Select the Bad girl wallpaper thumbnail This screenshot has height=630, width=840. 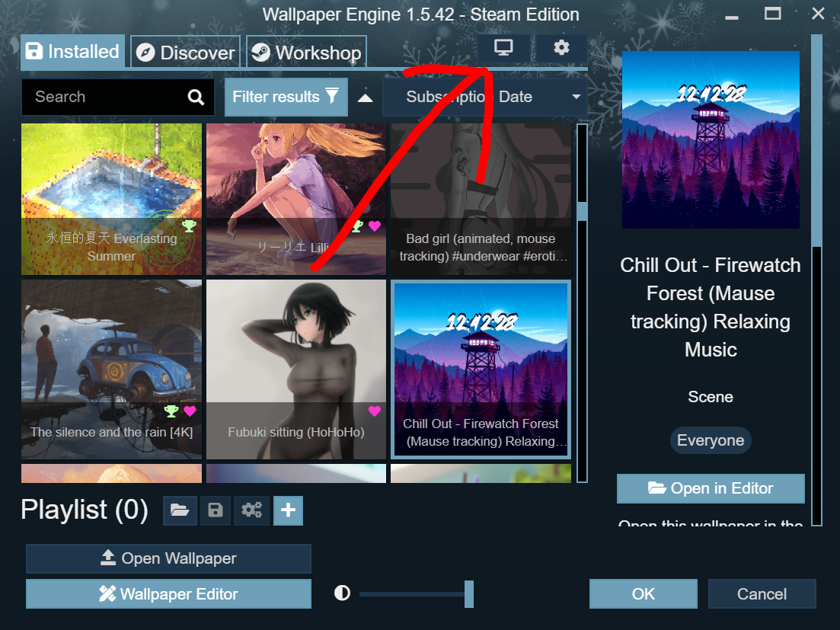tap(481, 200)
